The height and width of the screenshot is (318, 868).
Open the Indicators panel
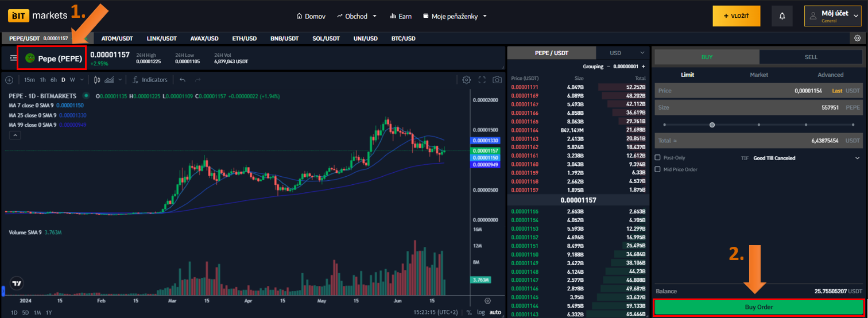(x=150, y=80)
